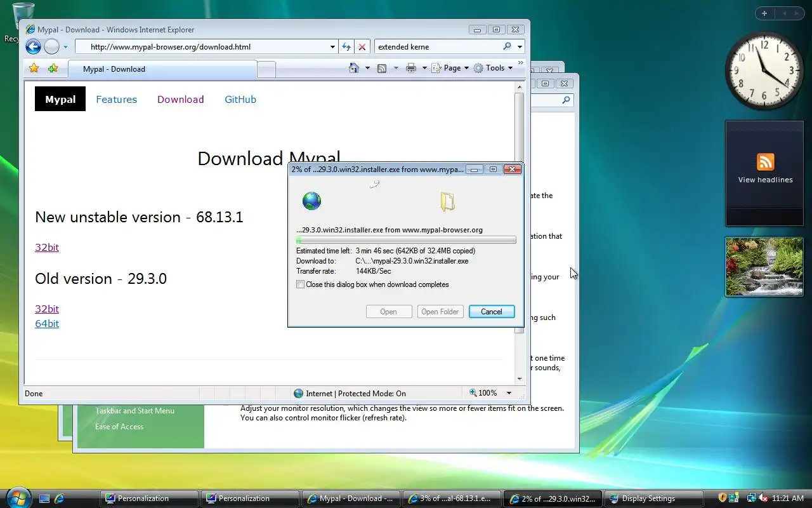Click the Add to Favorites icon
The height and width of the screenshot is (508, 812).
[53, 69]
